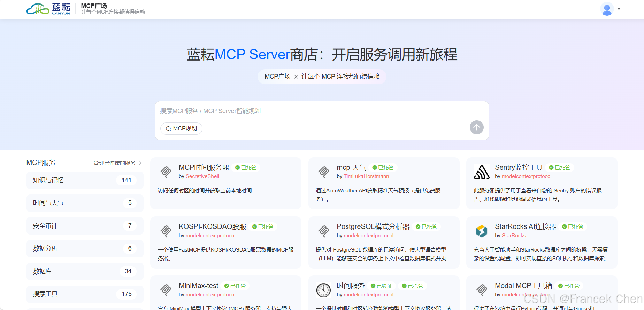Click description 访问任何时区的时间并获取当前本地时间

point(205,191)
